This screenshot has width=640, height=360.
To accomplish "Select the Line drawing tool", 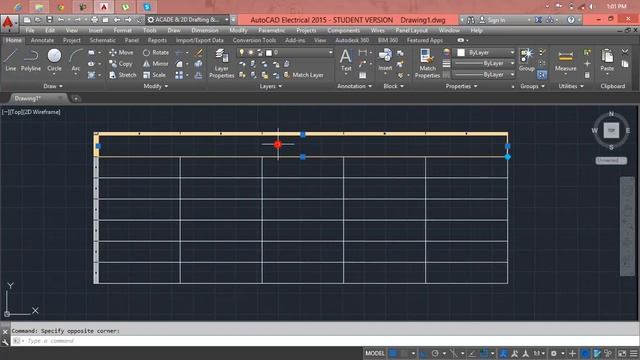I will [11, 60].
